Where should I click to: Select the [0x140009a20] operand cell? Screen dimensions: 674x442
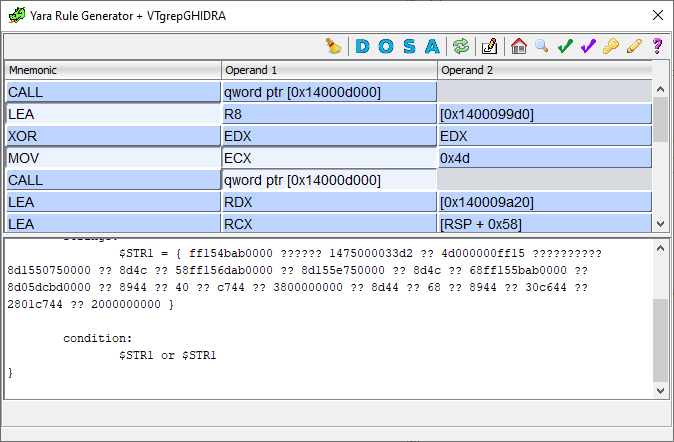point(545,202)
